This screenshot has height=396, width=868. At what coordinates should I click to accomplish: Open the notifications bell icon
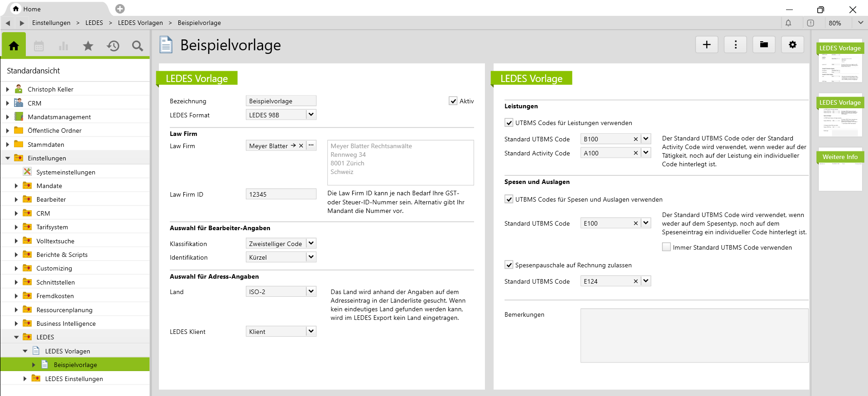point(788,23)
